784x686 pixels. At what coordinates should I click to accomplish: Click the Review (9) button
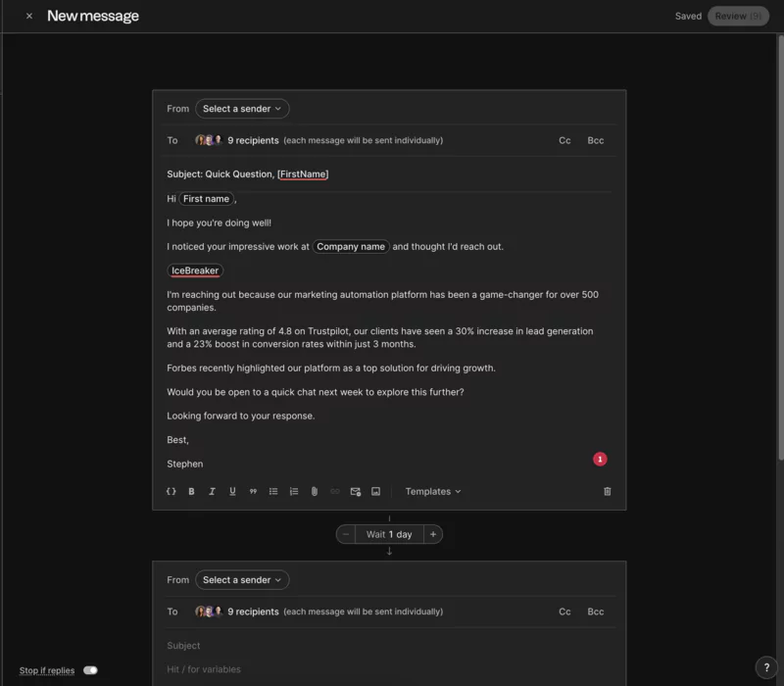[738, 16]
